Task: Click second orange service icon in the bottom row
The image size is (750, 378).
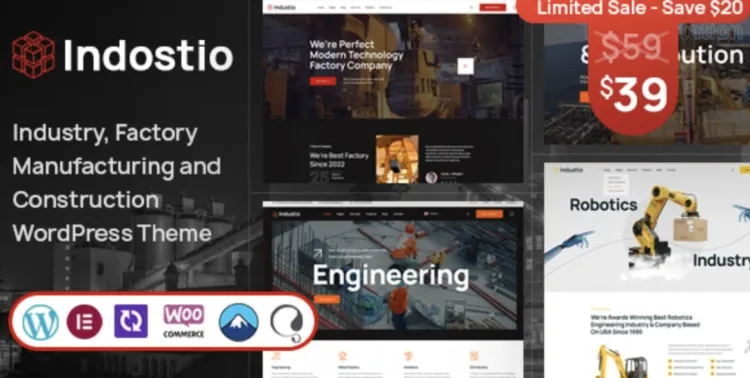Action: click(x=342, y=356)
